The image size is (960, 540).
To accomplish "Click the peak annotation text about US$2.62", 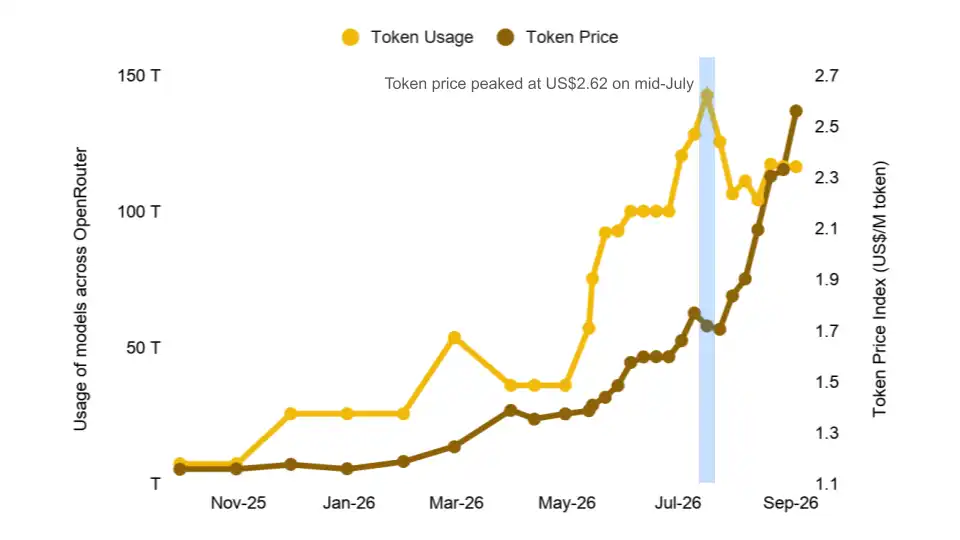I will coord(539,83).
